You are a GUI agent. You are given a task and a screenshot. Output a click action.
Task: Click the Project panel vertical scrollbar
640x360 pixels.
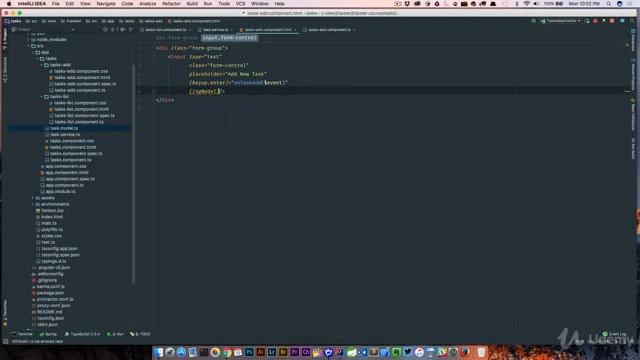133,173
